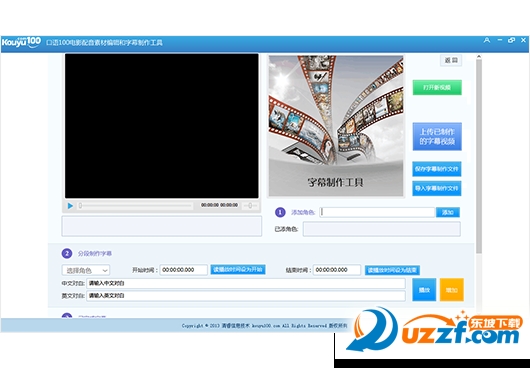
Task: Click the video seek progress bar
Action: pyautogui.click(x=136, y=205)
